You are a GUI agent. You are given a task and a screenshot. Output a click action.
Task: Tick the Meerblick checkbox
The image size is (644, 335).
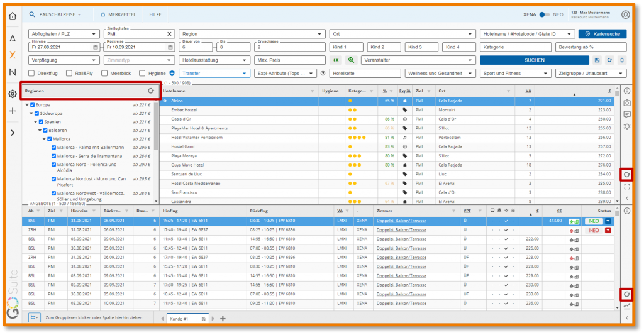[x=104, y=74]
